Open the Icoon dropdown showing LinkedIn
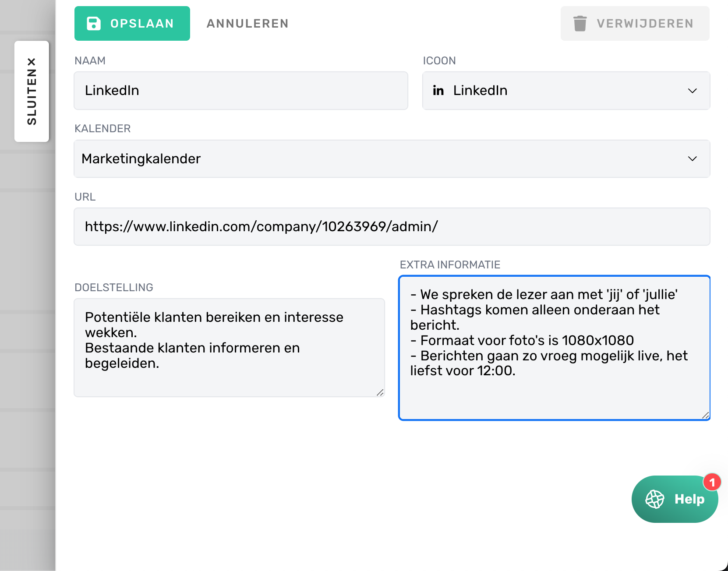Screen dimensions: 728x571 (566, 91)
